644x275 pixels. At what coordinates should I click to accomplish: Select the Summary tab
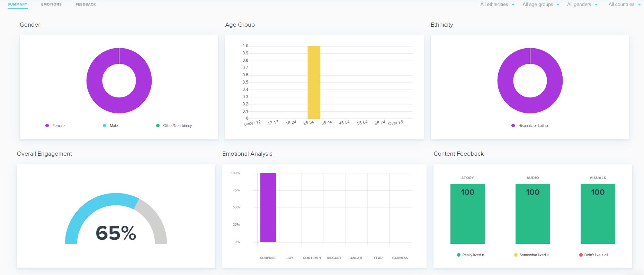(17, 5)
